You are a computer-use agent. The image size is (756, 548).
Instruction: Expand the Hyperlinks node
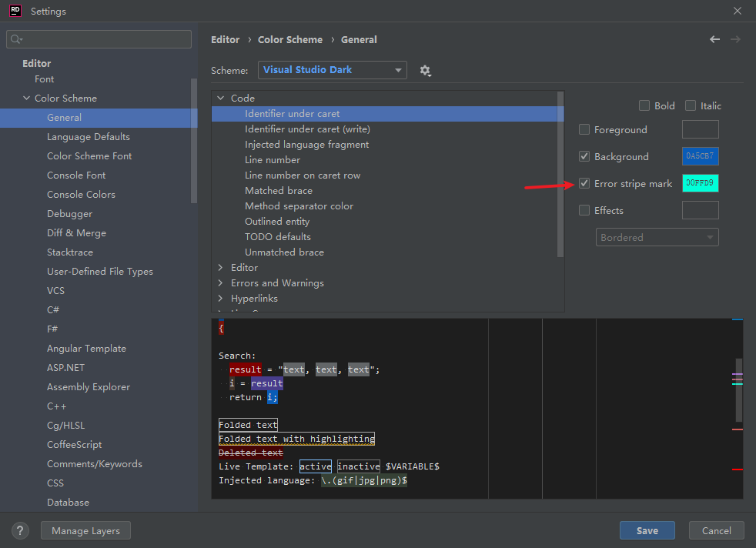point(221,299)
